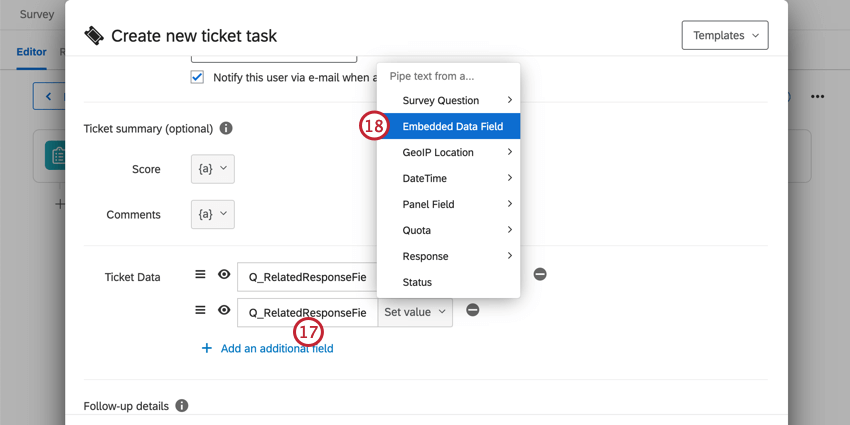Remove the second Ticket Data field
The height and width of the screenshot is (425, 850).
(x=473, y=311)
